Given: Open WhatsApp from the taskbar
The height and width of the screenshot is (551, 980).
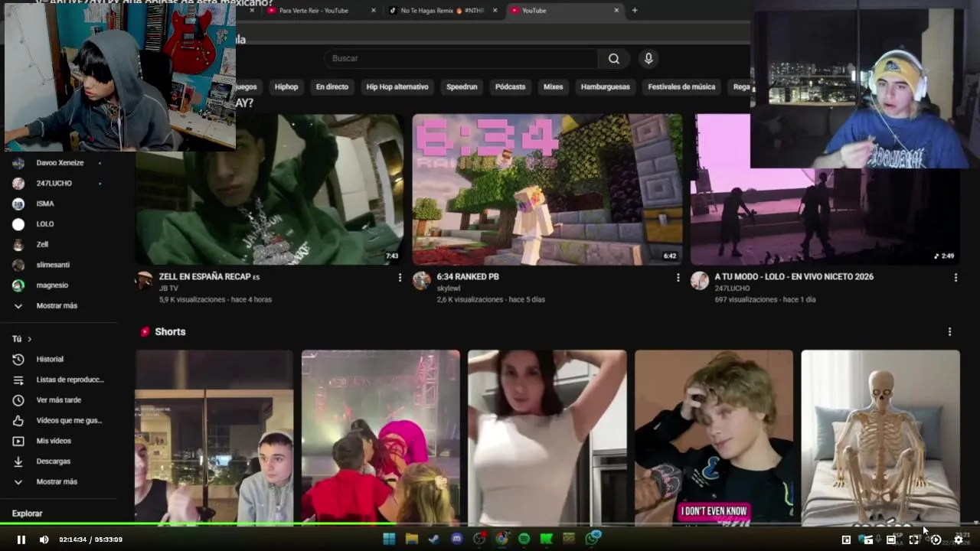Looking at the screenshot, I should point(592,539).
